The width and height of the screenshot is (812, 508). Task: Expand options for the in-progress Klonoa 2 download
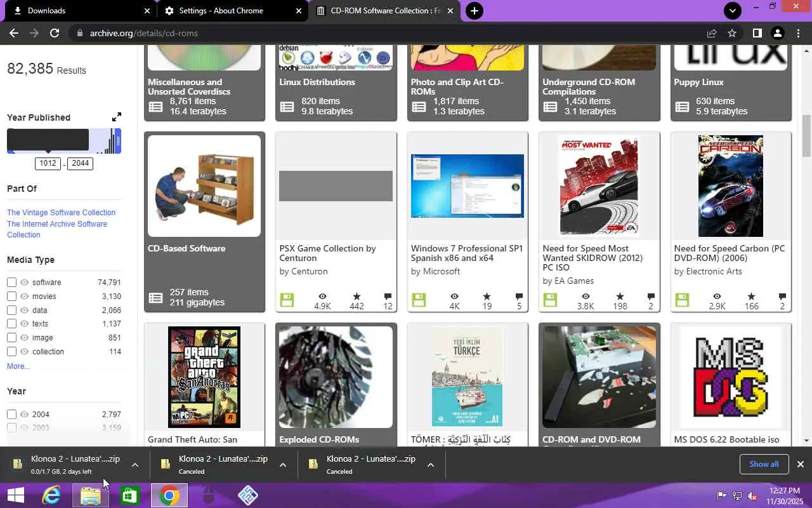(x=135, y=465)
